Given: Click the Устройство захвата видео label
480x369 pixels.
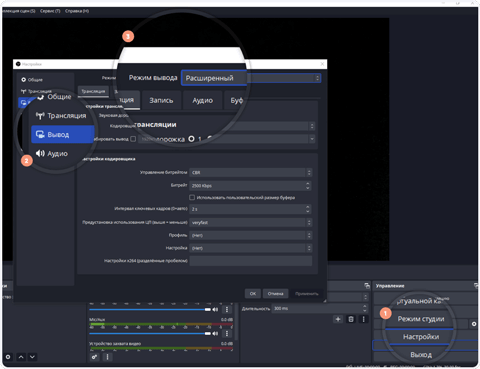Looking at the screenshot, I should (115, 344).
